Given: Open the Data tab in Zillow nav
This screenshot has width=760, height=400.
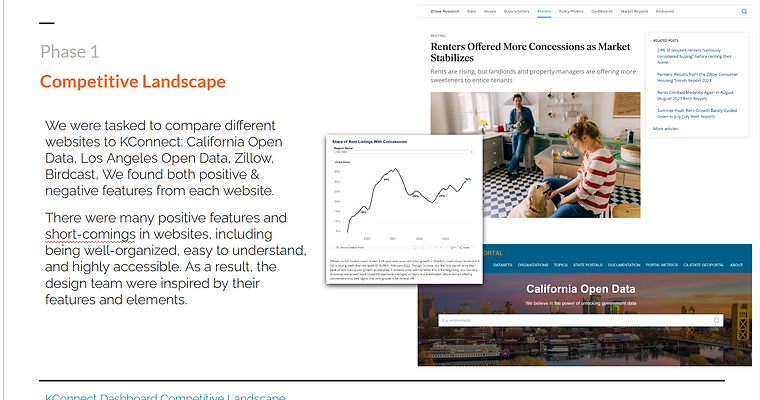Looking at the screenshot, I should pos(471,11).
